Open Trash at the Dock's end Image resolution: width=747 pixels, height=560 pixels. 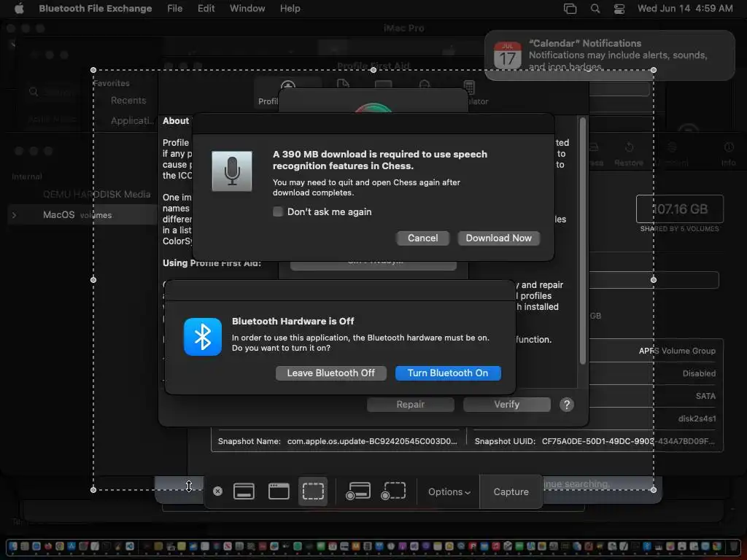point(732,546)
